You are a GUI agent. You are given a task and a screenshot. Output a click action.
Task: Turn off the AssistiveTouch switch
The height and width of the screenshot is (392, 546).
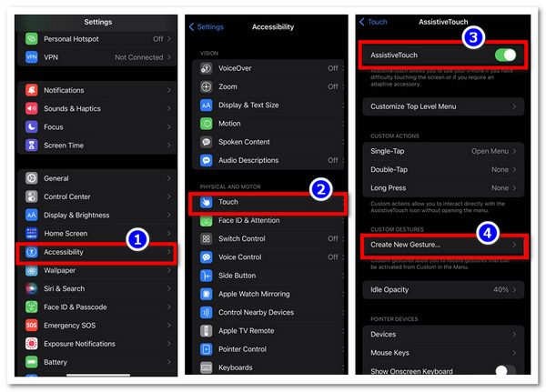point(505,55)
